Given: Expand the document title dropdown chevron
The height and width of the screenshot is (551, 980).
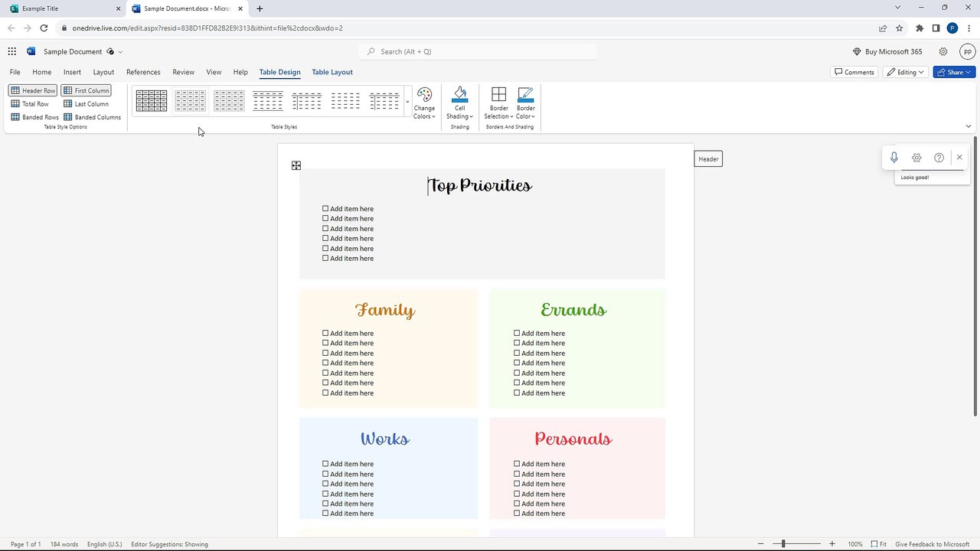Looking at the screenshot, I should (x=120, y=52).
